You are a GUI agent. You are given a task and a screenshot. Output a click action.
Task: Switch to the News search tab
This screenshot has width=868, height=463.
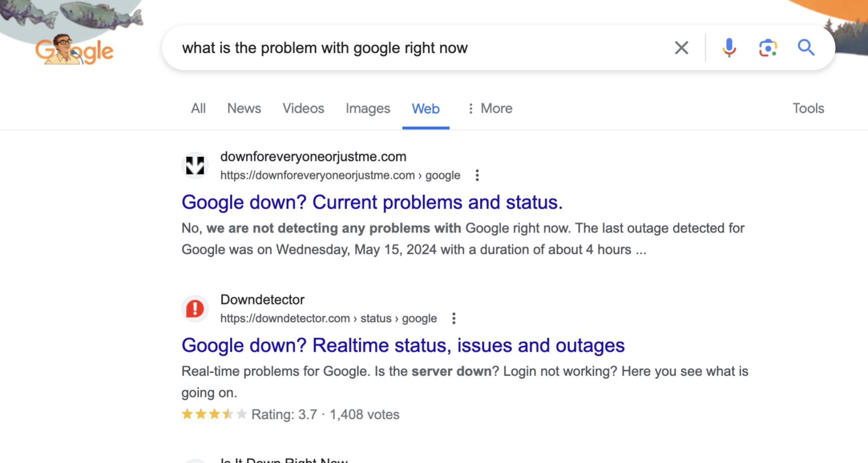(x=244, y=108)
